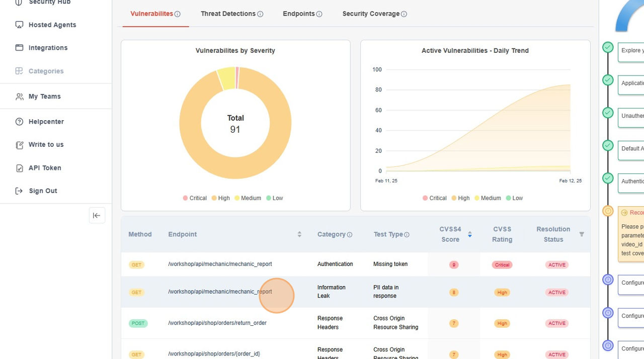Click the Integrations sidebar icon

point(19,48)
